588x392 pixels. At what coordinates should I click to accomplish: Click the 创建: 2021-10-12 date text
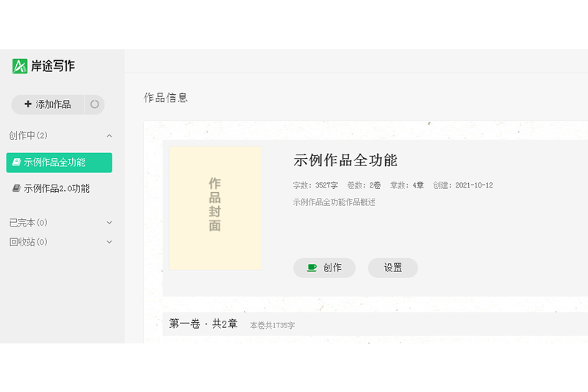(463, 185)
